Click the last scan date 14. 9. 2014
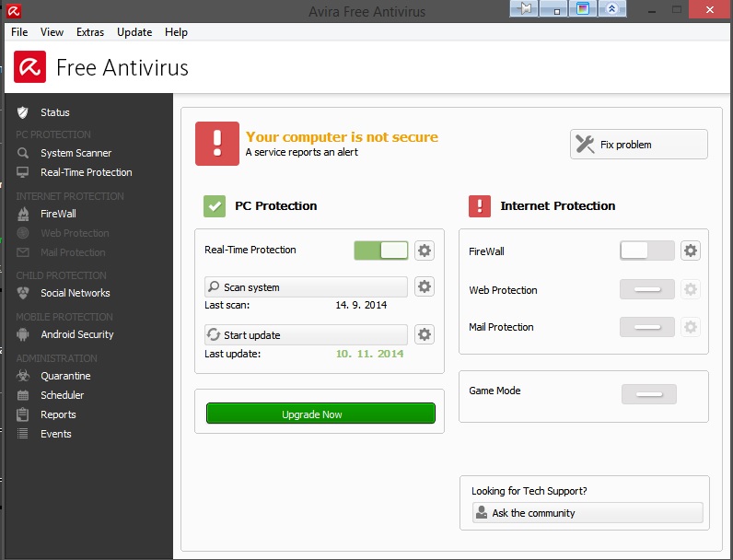733x560 pixels. pos(361,305)
